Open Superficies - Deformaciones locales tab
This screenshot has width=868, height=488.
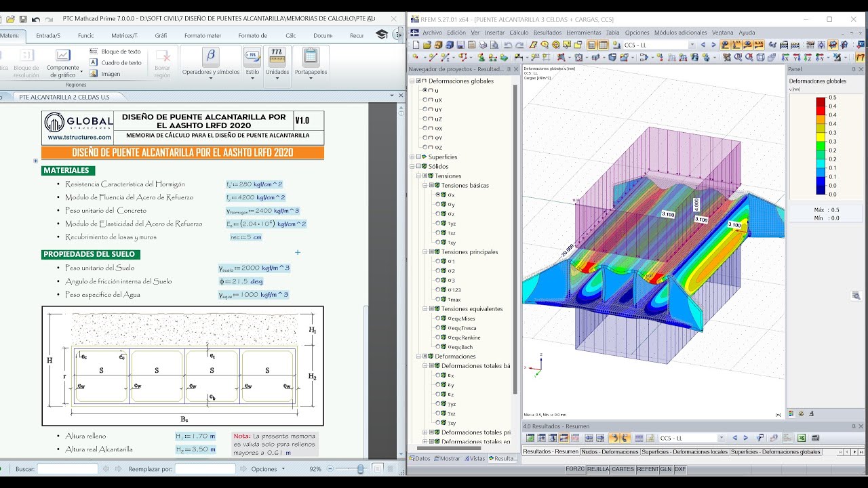point(684,451)
